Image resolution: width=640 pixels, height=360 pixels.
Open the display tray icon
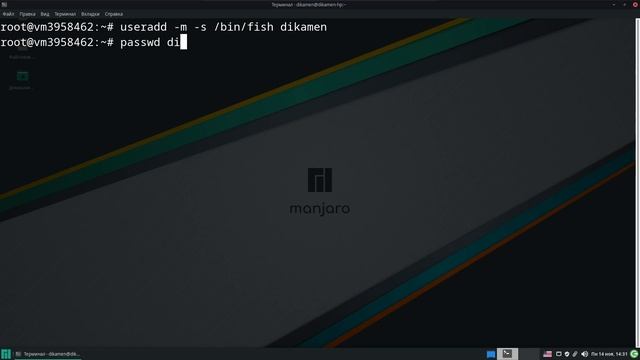[x=559, y=354]
